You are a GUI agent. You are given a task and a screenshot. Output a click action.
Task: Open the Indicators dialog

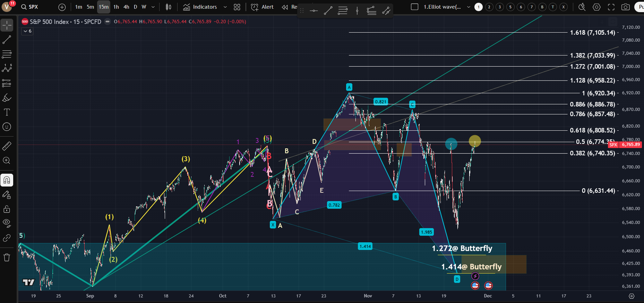click(x=200, y=7)
